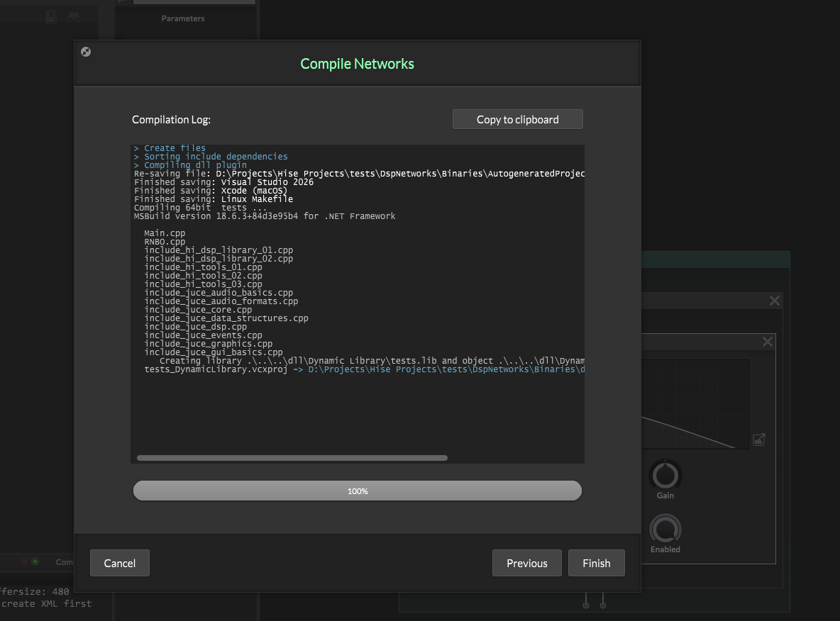This screenshot has height=621, width=840.
Task: Click the round icon beside Compile Networks title
Action: pos(86,52)
